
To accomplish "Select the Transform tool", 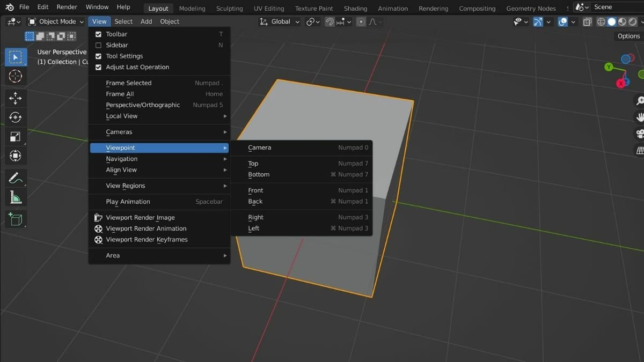I will (16, 156).
